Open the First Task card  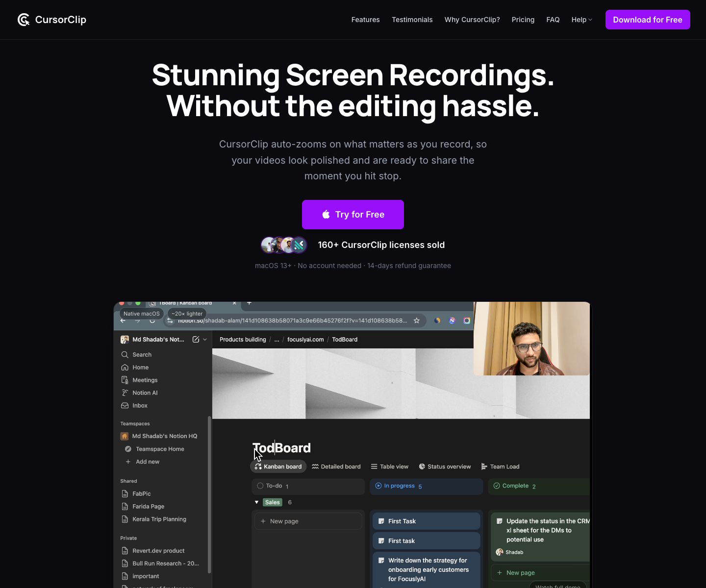coord(426,521)
